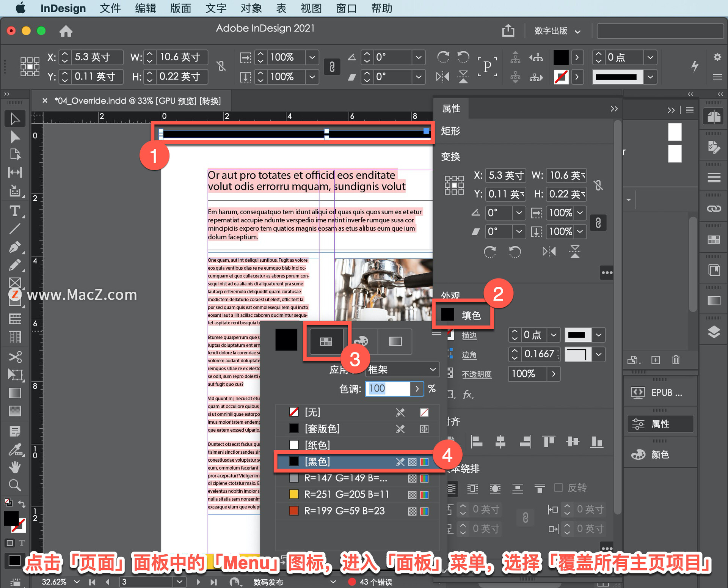Select the Line tool
Viewport: 728px width, 588px height.
pyautogui.click(x=15, y=229)
